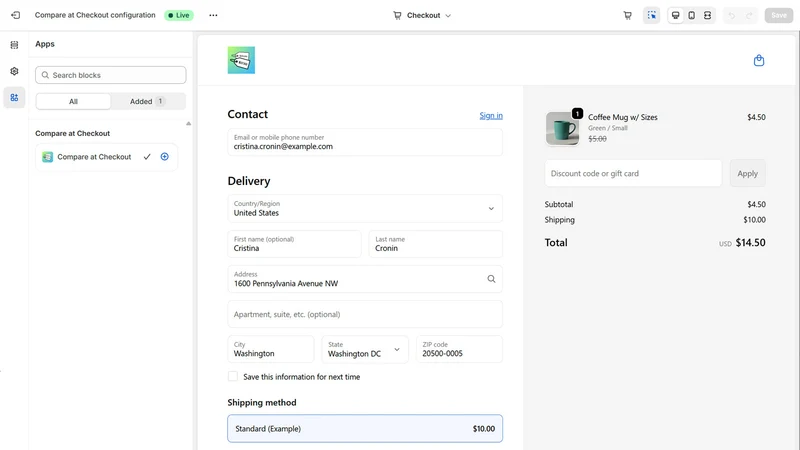The height and width of the screenshot is (450, 800).
Task: Click the First name field
Action: pyautogui.click(x=294, y=244)
